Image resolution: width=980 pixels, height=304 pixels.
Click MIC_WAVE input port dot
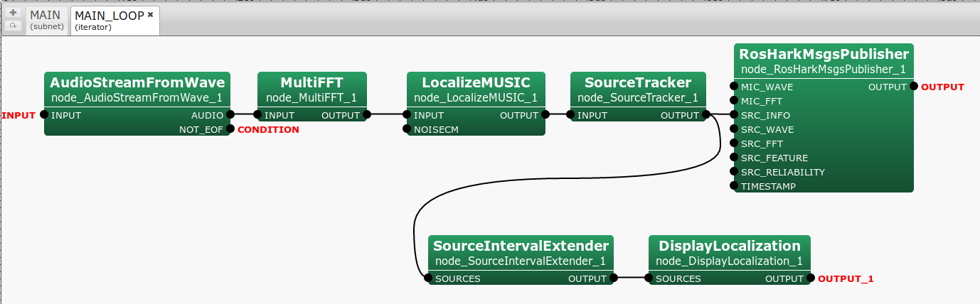point(734,87)
